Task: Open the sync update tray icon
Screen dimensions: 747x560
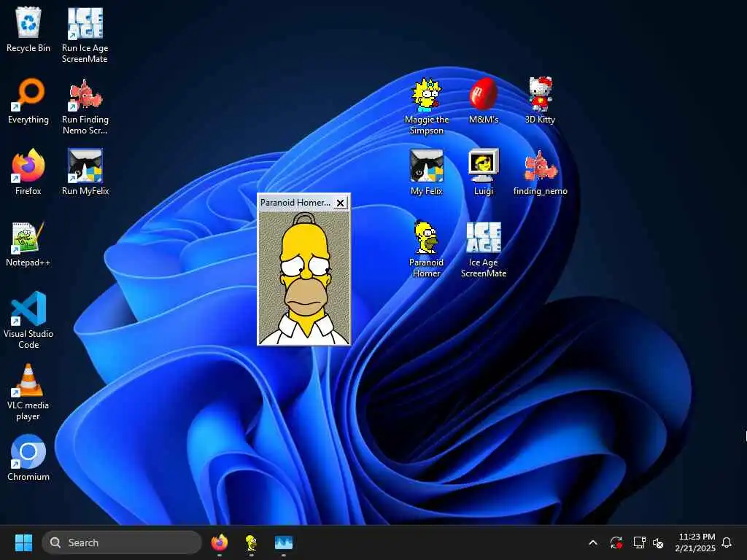Action: (616, 542)
